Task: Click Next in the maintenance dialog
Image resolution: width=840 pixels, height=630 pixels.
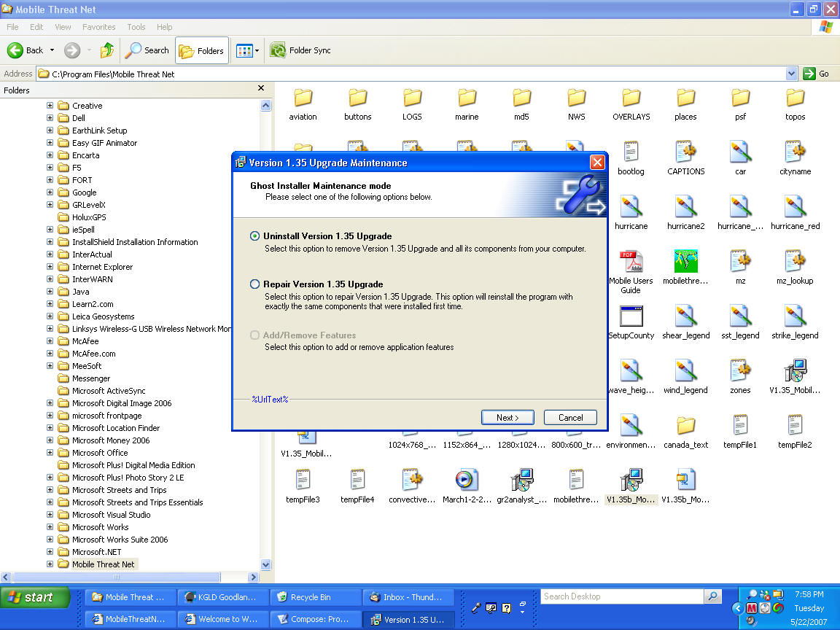Action: coord(507,418)
